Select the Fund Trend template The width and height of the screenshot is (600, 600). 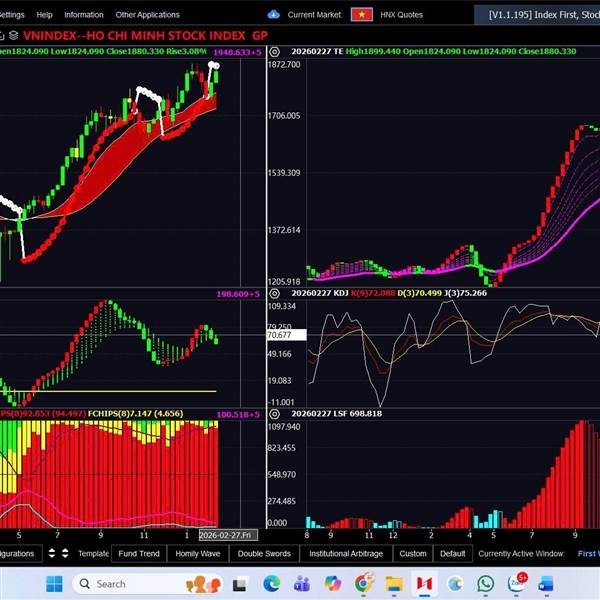pyautogui.click(x=138, y=553)
